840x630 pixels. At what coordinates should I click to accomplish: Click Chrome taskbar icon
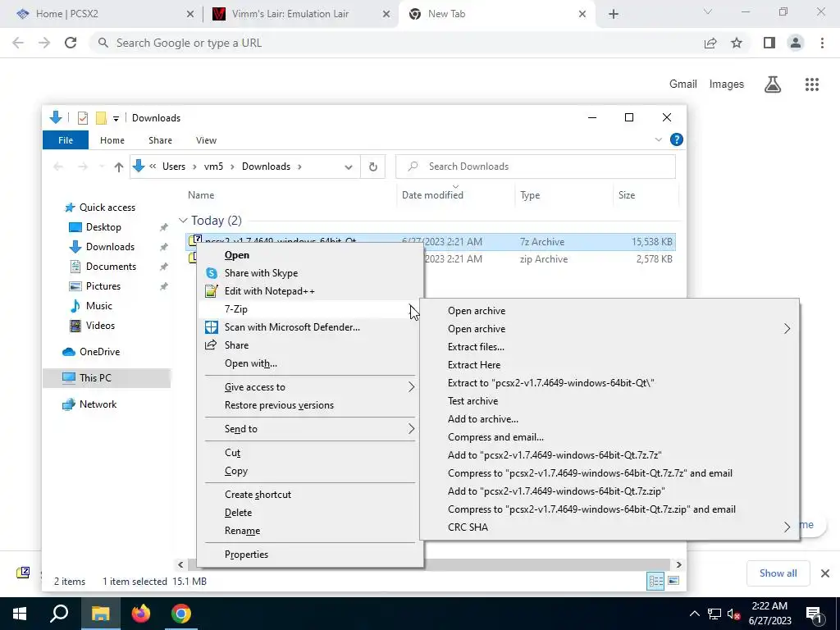click(x=181, y=614)
